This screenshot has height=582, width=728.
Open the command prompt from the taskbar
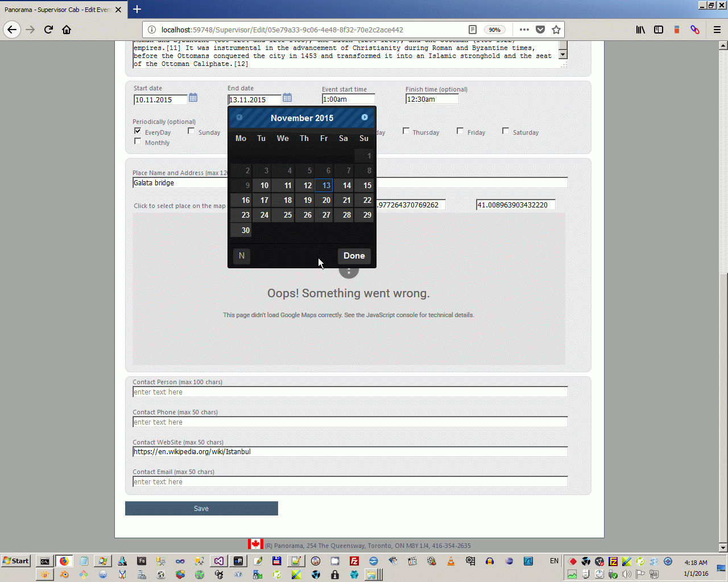click(44, 561)
